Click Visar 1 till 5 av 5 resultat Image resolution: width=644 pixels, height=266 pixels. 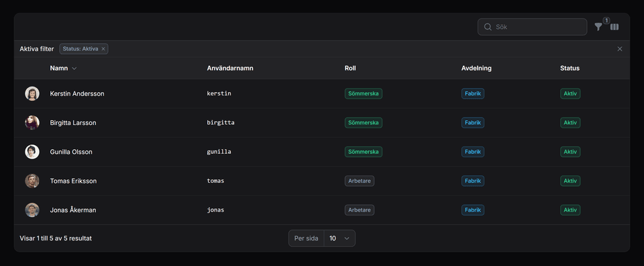56,238
